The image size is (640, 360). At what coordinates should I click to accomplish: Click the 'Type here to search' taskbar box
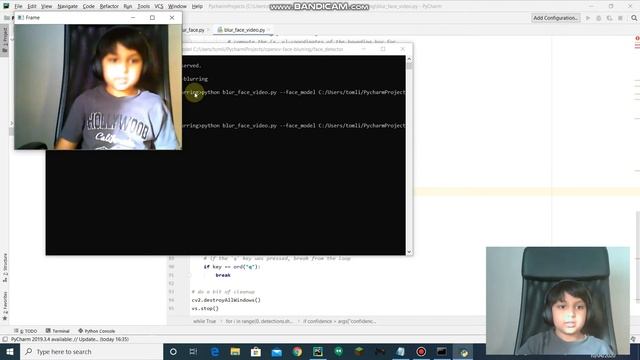click(x=91, y=351)
